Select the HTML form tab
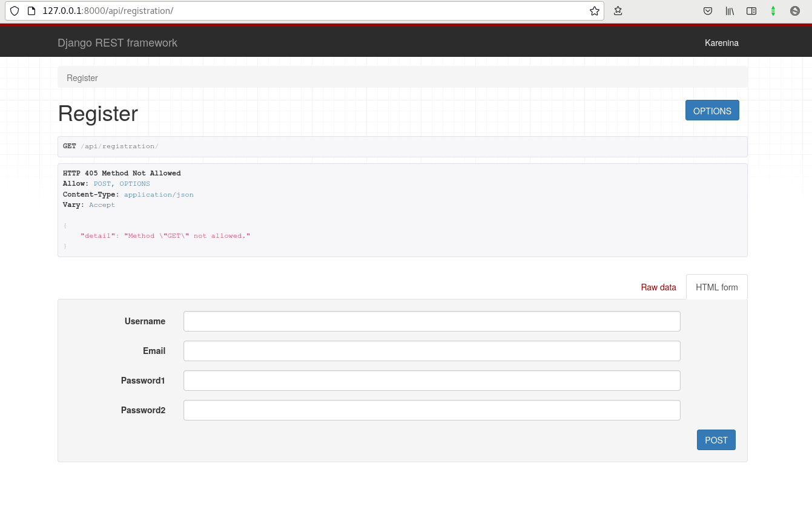Screen dimensions: 812x507 tap(716, 287)
